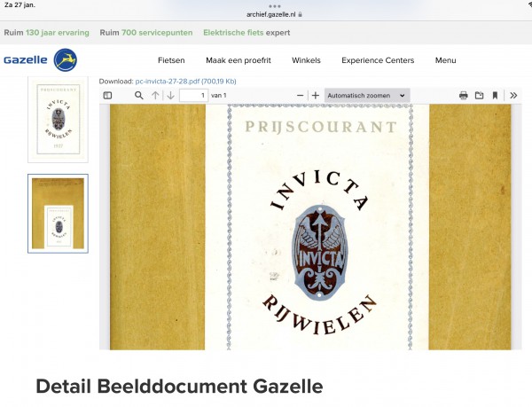Click the Gazelle logo
Image resolution: width=532 pixels, height=407 pixels.
click(x=41, y=60)
